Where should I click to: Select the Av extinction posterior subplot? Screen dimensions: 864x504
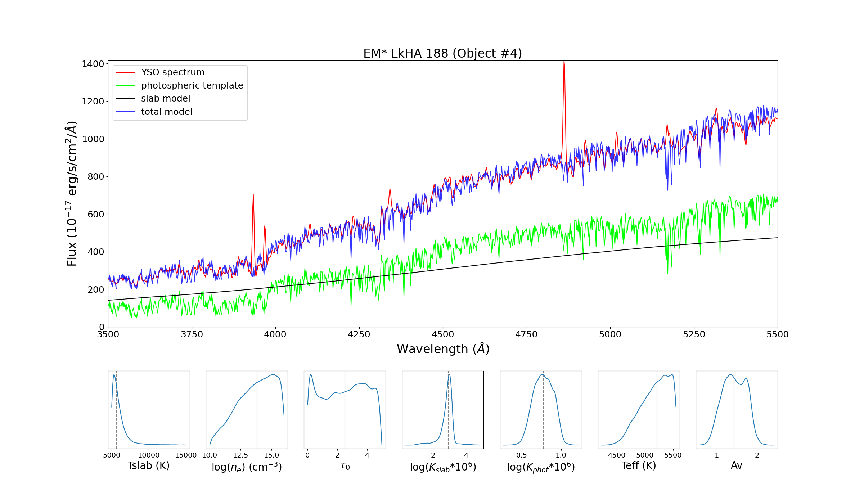pyautogui.click(x=737, y=410)
